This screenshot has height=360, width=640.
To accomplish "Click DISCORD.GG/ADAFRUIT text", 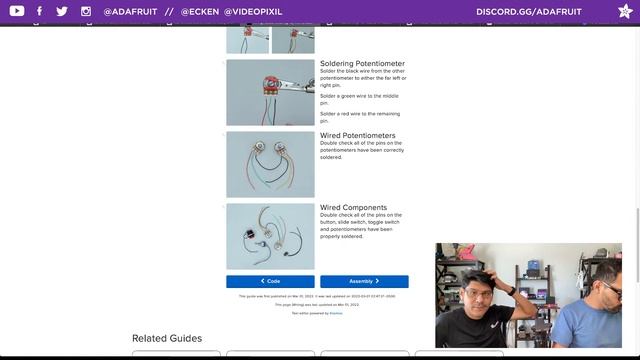I will click(x=529, y=12).
